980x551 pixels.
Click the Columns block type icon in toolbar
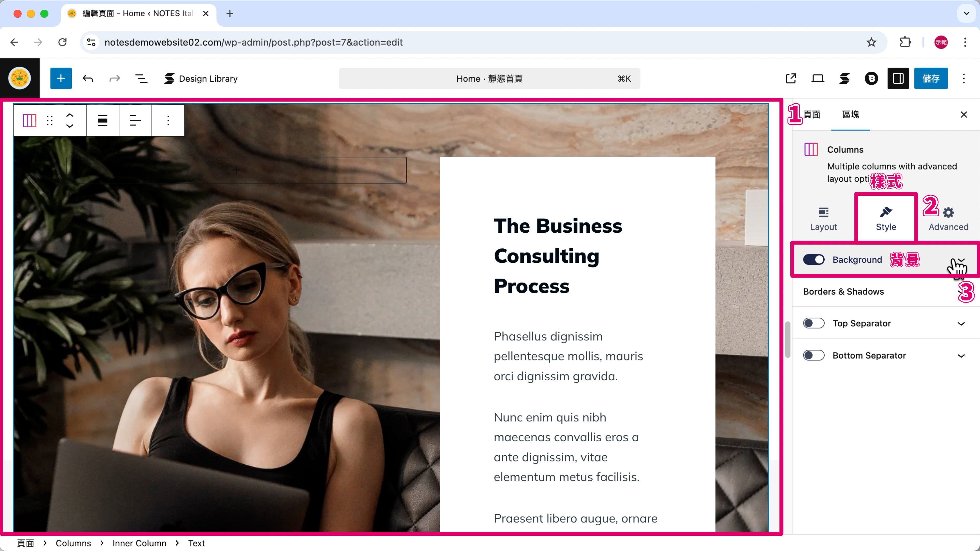click(29, 121)
